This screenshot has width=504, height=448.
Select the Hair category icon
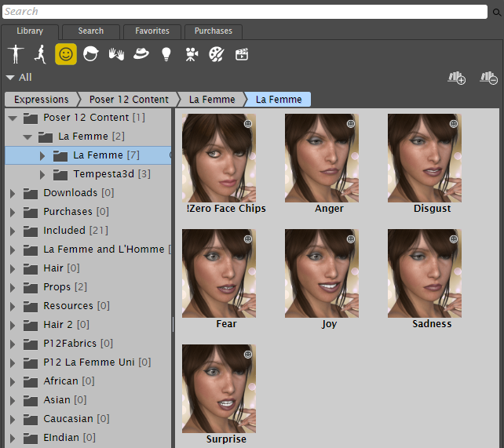point(91,54)
